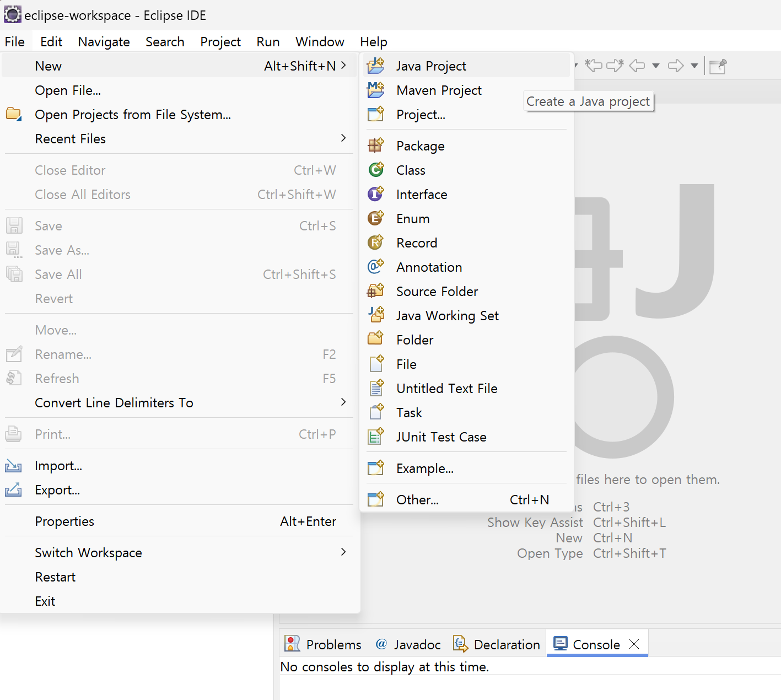Switch to the Javadoc tab
This screenshot has height=700, width=781.
click(408, 644)
